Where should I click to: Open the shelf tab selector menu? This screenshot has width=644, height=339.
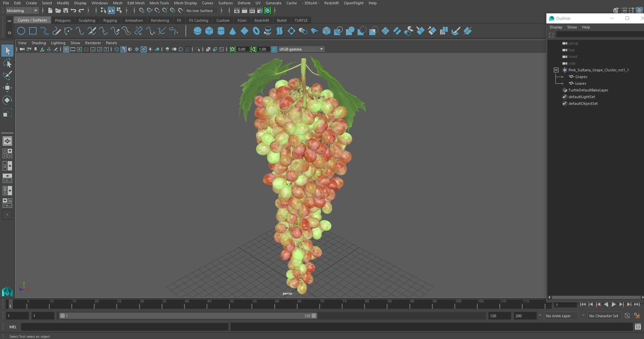point(9,21)
